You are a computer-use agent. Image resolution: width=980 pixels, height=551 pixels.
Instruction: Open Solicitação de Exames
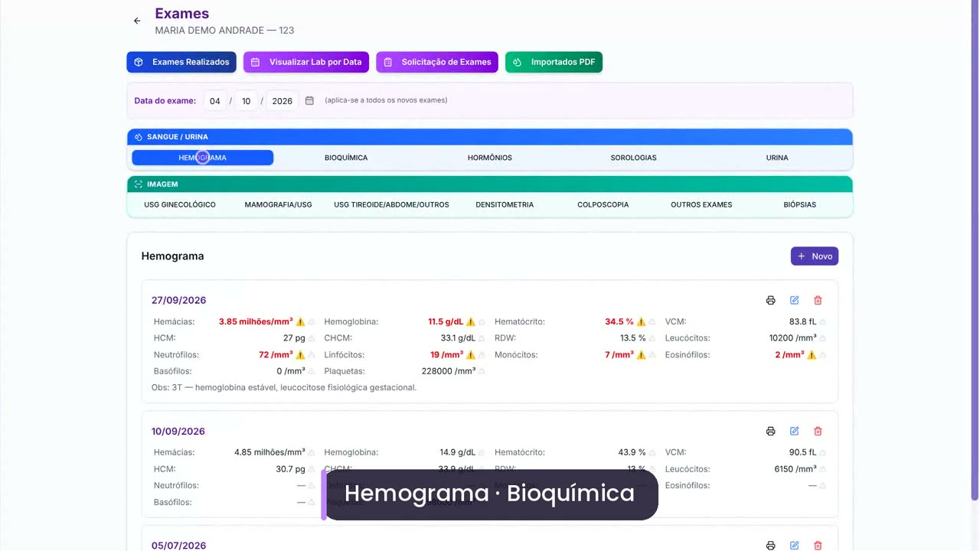point(437,62)
